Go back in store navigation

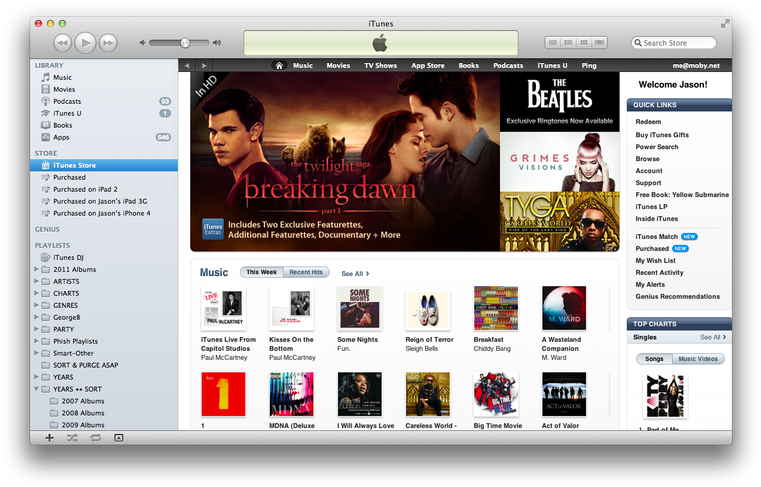[x=186, y=66]
